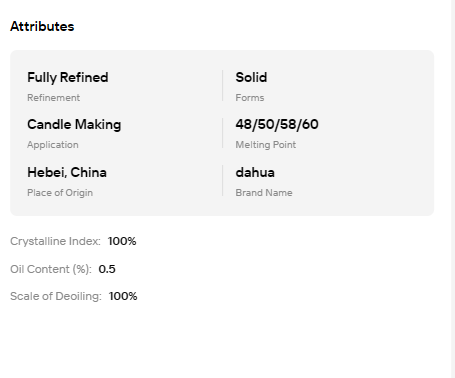The width and height of the screenshot is (455, 378).
Task: Click the Brand Name label
Action: point(264,193)
